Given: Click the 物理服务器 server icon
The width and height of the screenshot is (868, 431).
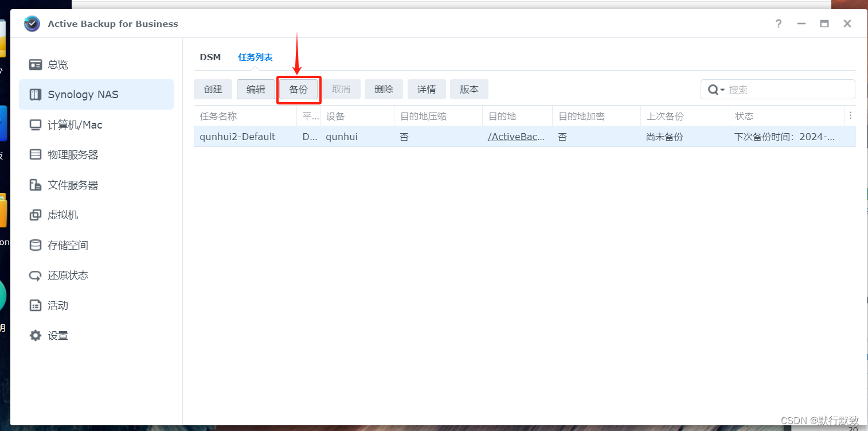Looking at the screenshot, I should tap(36, 155).
